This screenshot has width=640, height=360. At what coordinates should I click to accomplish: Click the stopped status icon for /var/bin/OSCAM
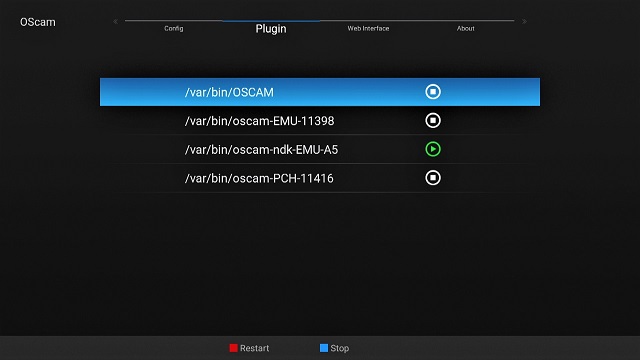433,92
